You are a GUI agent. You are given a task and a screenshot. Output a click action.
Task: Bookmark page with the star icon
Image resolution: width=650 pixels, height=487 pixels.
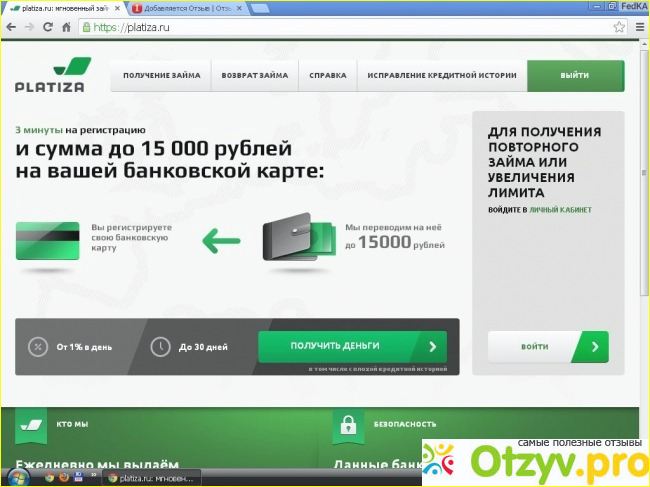click(618, 27)
